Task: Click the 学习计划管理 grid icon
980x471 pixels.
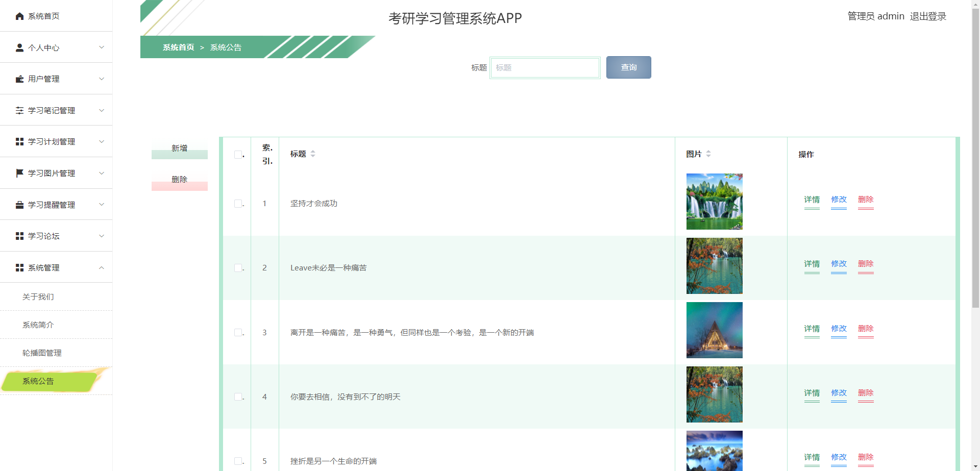Action: coord(19,141)
